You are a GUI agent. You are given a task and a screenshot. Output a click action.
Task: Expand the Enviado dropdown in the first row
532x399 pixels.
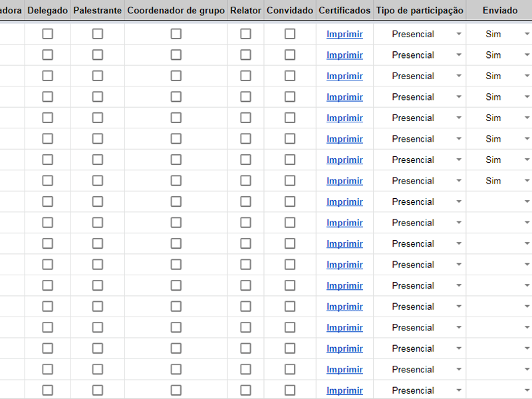(x=525, y=34)
